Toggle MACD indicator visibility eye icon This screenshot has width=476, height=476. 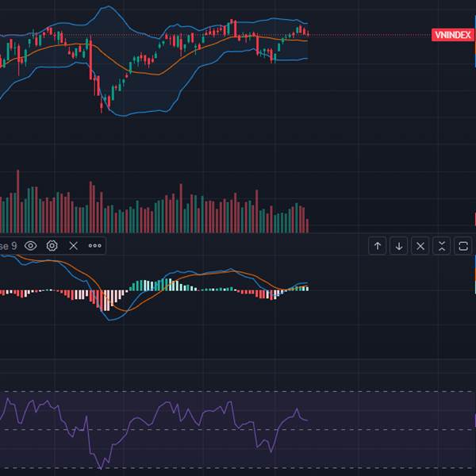coord(31,246)
